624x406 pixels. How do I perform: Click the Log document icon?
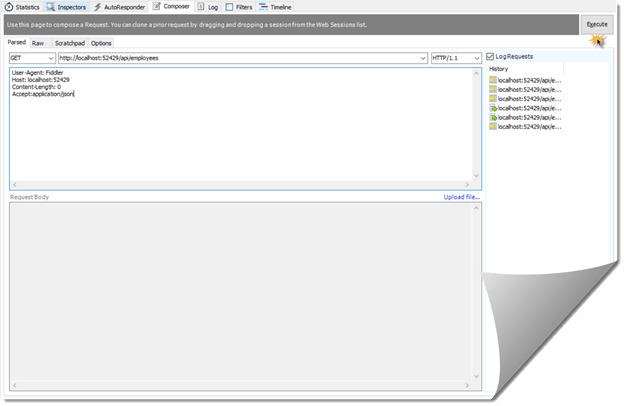(201, 7)
